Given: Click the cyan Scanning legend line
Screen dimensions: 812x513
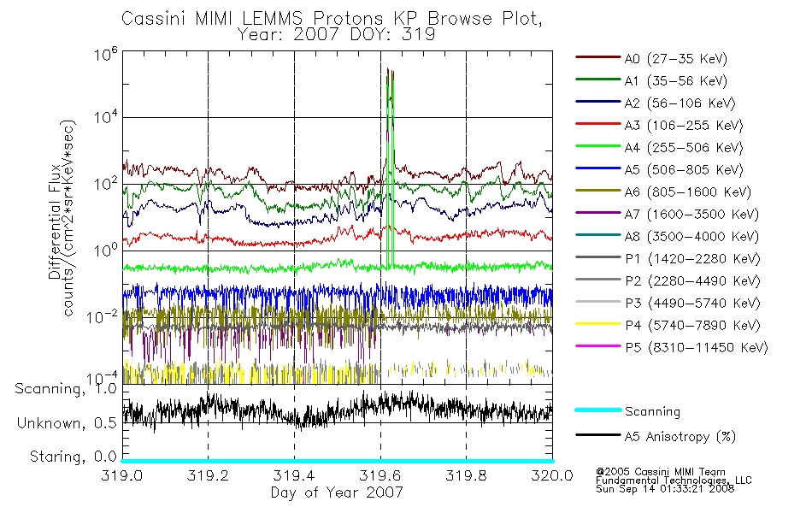Looking at the screenshot, I should point(597,410).
